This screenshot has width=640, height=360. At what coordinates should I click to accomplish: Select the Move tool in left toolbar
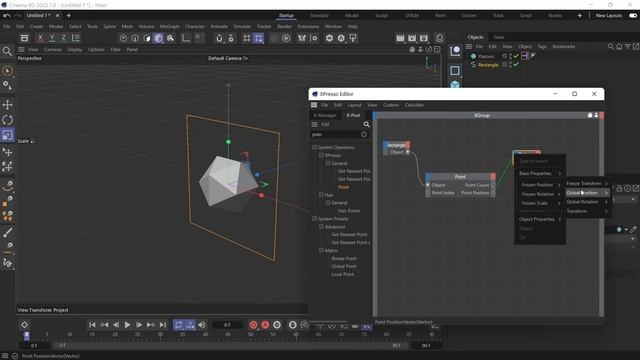pyautogui.click(x=7, y=105)
